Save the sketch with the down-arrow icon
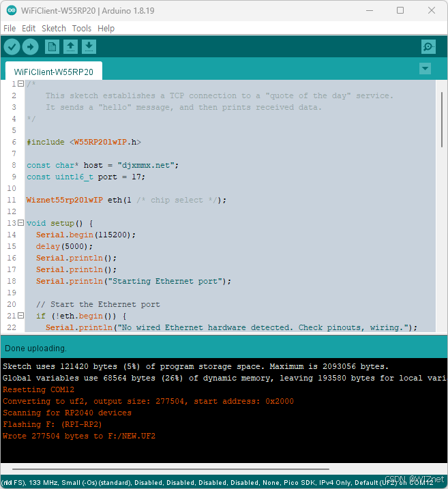The width and height of the screenshot is (448, 489). [89, 47]
